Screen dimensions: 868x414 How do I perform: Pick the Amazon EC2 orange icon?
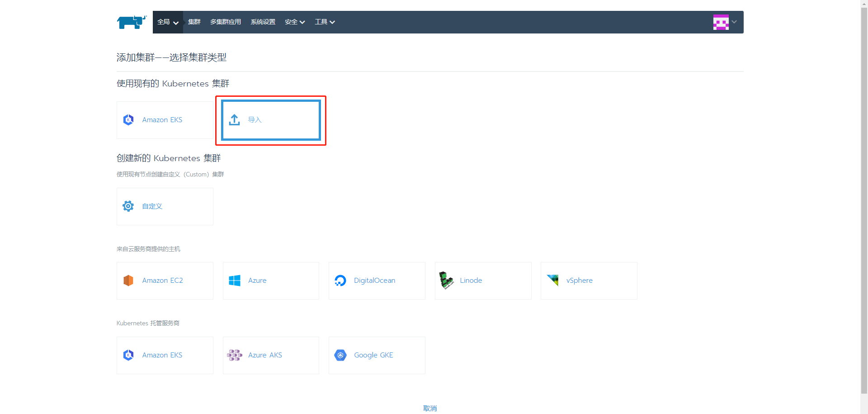click(128, 281)
